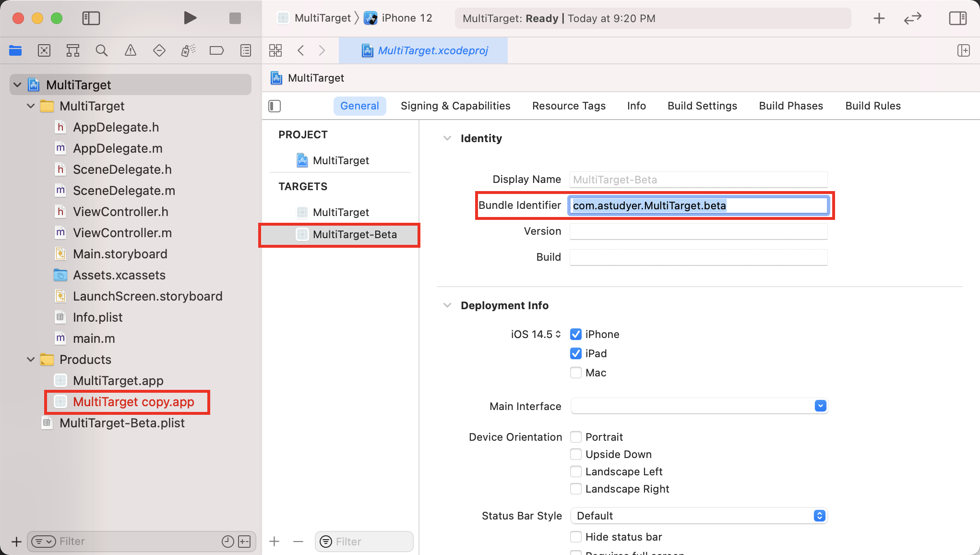Click the Stop button in toolbar
Image resolution: width=980 pixels, height=555 pixels.
(x=235, y=18)
